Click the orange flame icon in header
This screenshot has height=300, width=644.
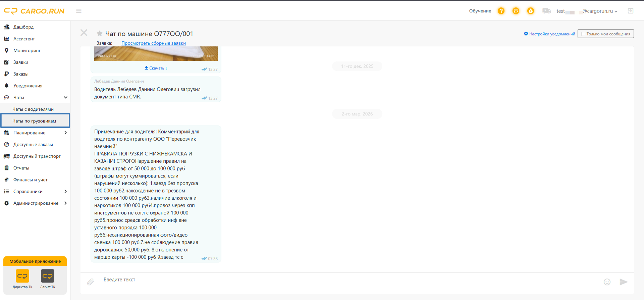[x=531, y=11]
